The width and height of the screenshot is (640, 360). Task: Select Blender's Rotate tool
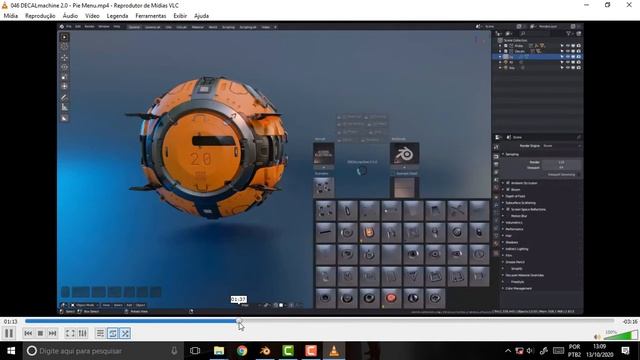coord(64,67)
